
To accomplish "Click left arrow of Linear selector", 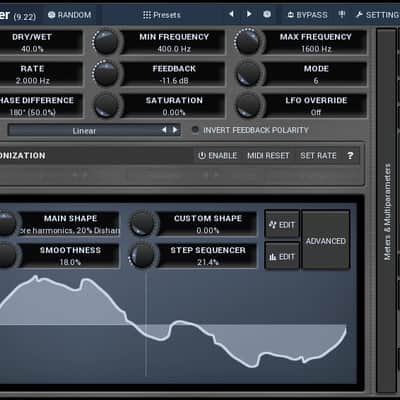I will coord(164,130).
